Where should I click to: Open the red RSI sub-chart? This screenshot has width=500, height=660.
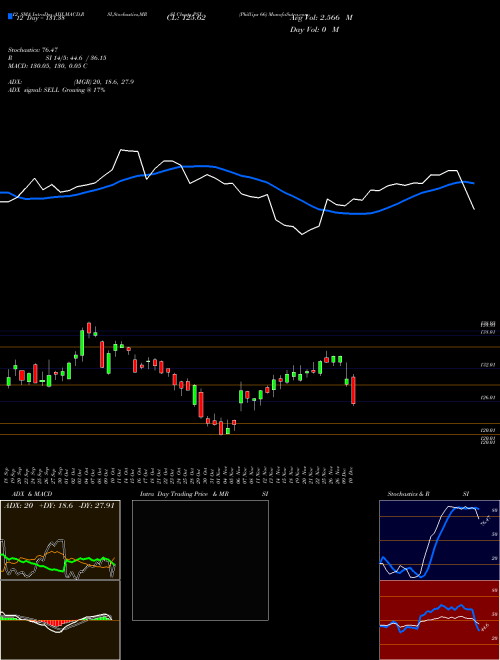click(x=439, y=620)
